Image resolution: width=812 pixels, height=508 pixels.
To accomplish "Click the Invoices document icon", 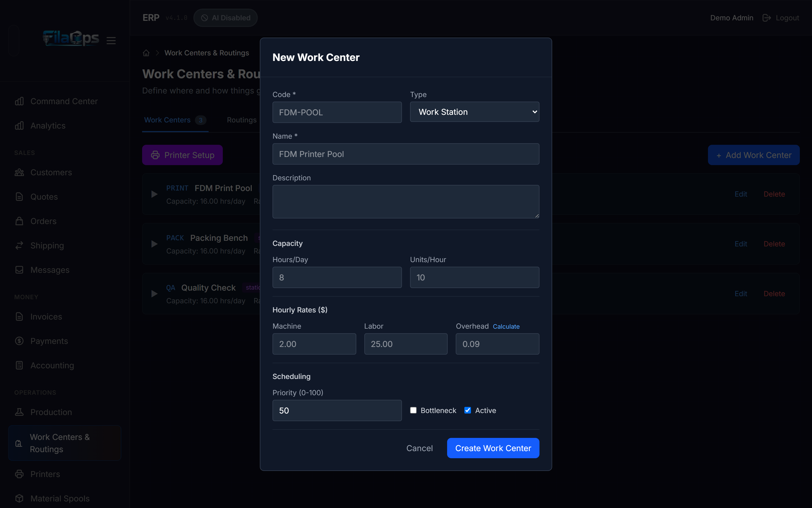I will 20,316.
